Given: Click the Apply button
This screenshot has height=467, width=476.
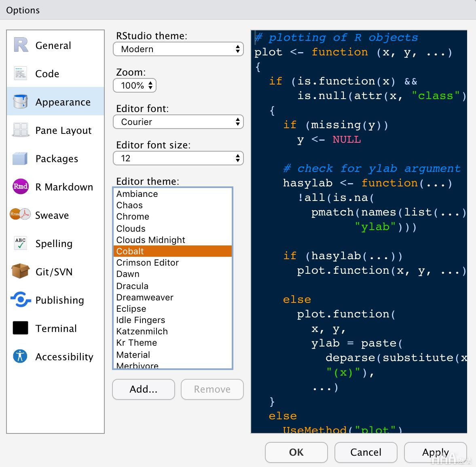Looking at the screenshot, I should click(x=435, y=452).
